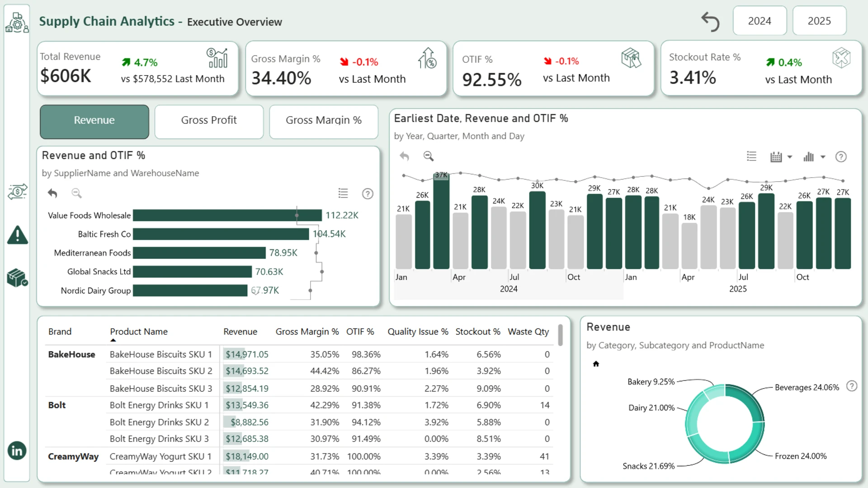Click the $606K Total Revenue value
The image size is (868, 488).
coord(66,76)
